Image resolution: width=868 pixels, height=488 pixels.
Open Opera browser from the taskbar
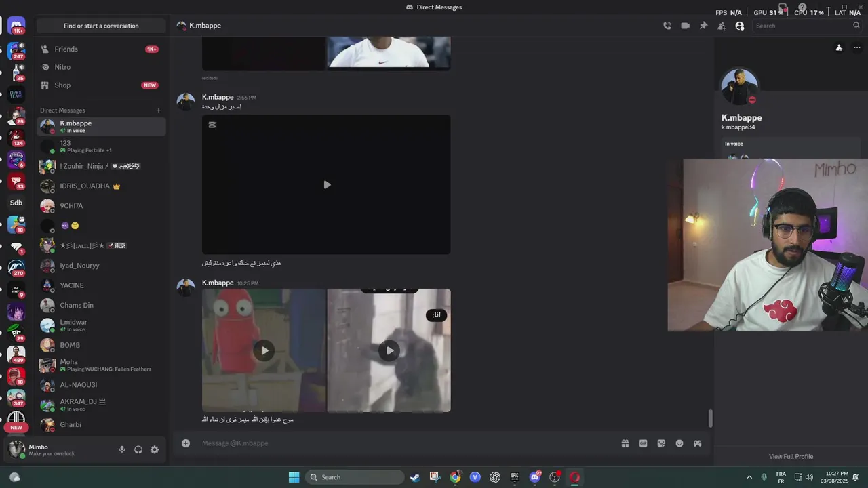[x=574, y=477]
